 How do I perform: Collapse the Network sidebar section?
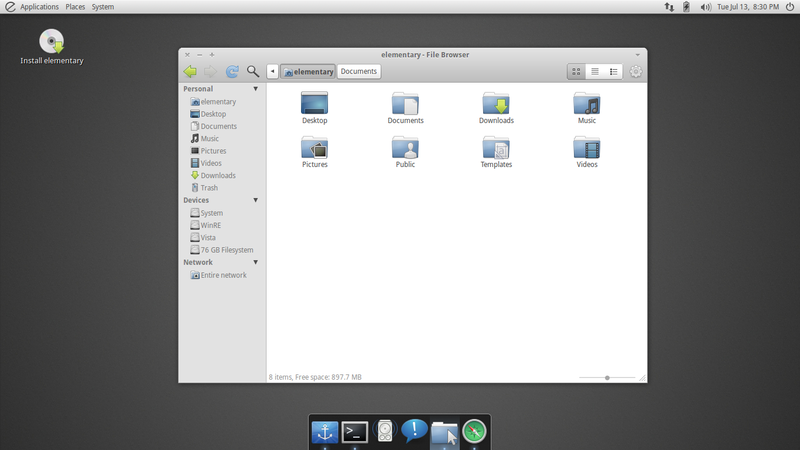(256, 262)
